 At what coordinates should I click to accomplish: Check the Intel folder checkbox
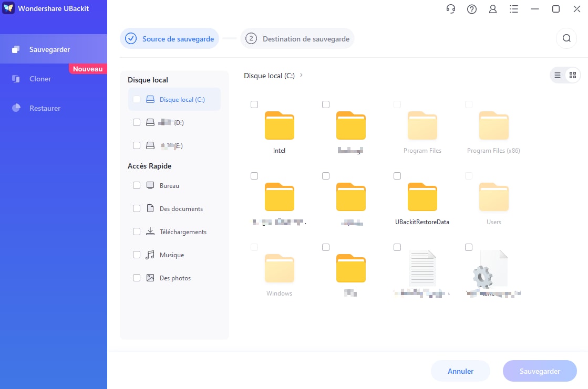(254, 104)
